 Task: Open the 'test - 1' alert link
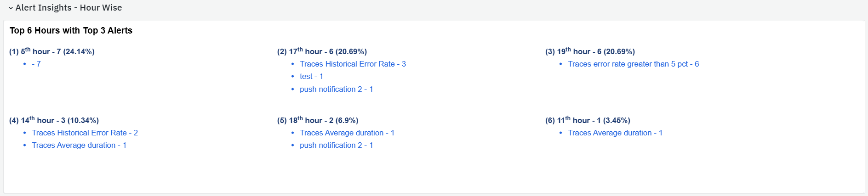tap(311, 77)
